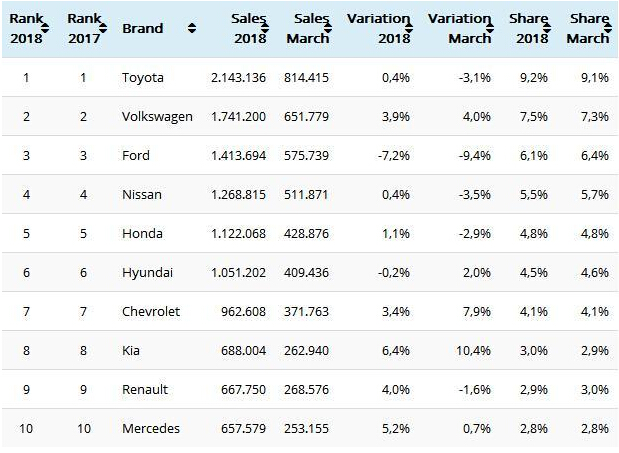
Task: Click the Brand column header text
Action: [x=142, y=29]
